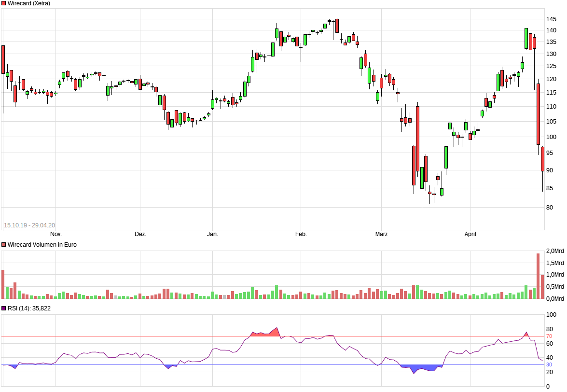This screenshot has width=567, height=392.
Task: Click the first tall red volume bar in October
Action: point(3,284)
